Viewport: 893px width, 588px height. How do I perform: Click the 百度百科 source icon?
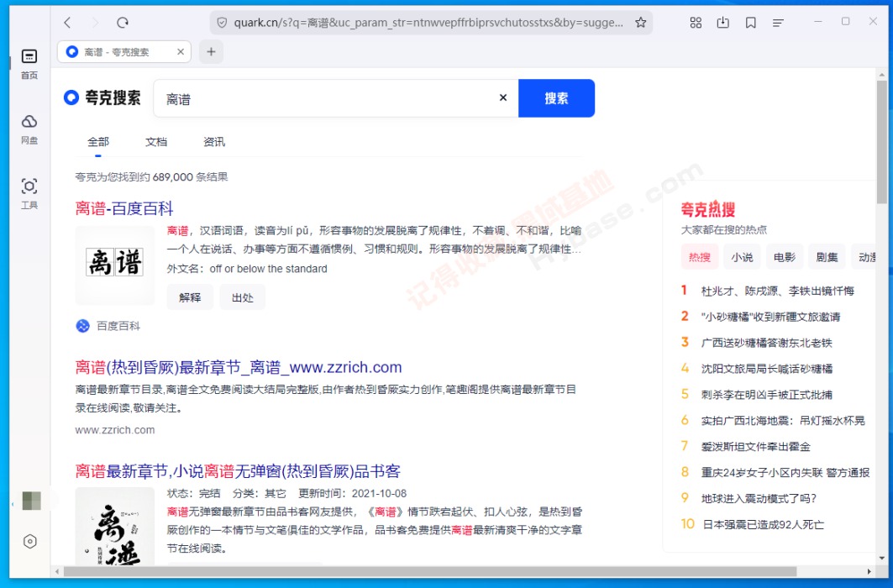tap(82, 326)
